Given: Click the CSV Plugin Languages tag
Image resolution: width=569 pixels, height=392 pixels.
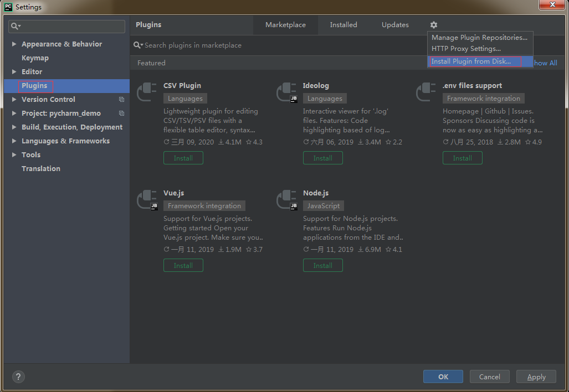Looking at the screenshot, I should [x=186, y=98].
